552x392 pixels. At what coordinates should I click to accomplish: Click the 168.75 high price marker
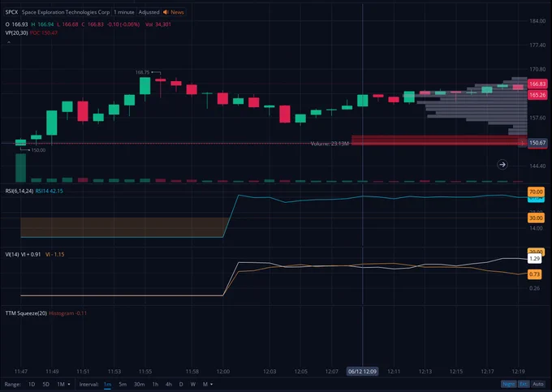click(142, 72)
